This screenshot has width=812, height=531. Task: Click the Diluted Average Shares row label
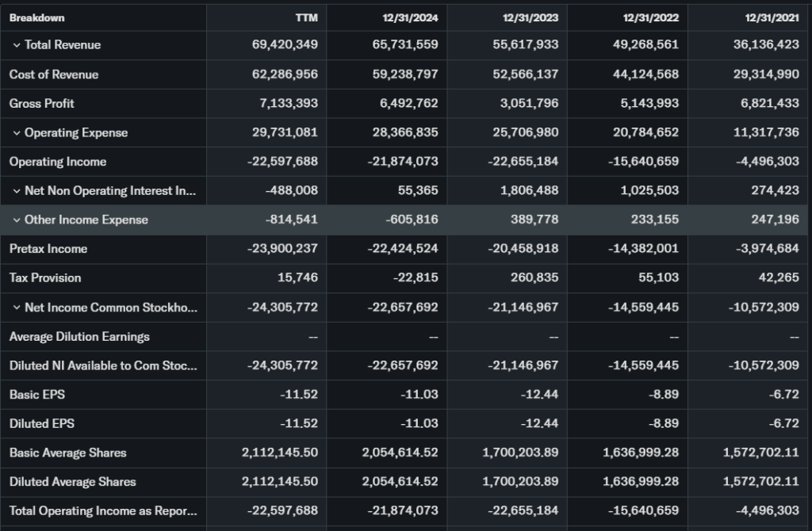(x=73, y=482)
